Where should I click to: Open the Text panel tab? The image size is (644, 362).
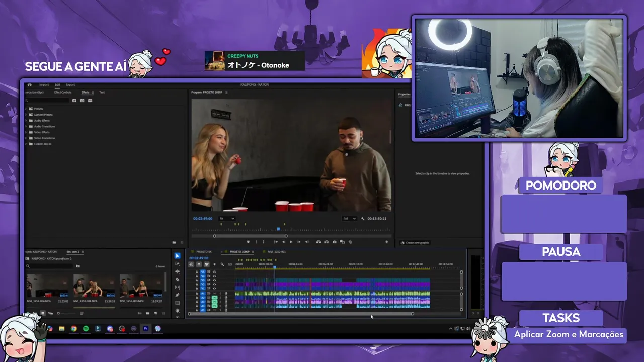102,92
